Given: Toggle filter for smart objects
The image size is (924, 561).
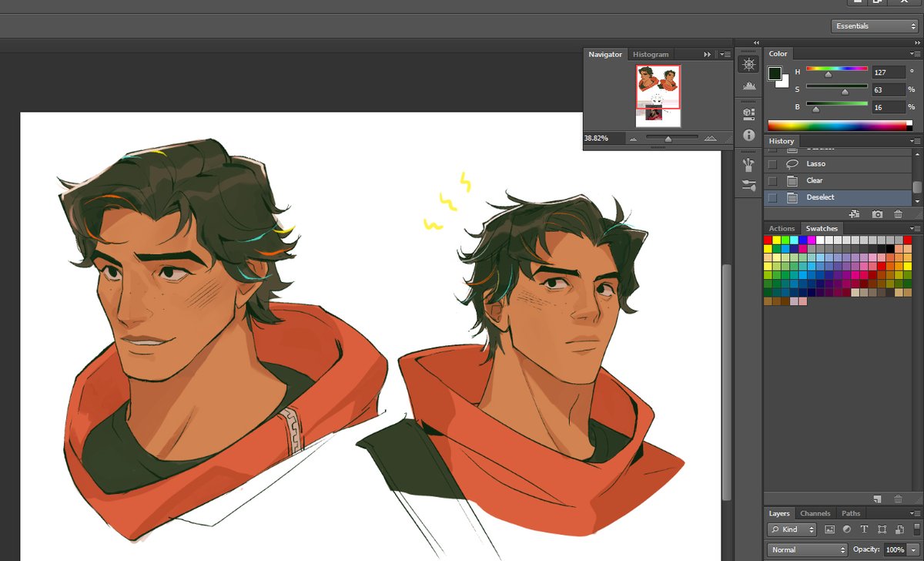Looking at the screenshot, I should tap(898, 529).
